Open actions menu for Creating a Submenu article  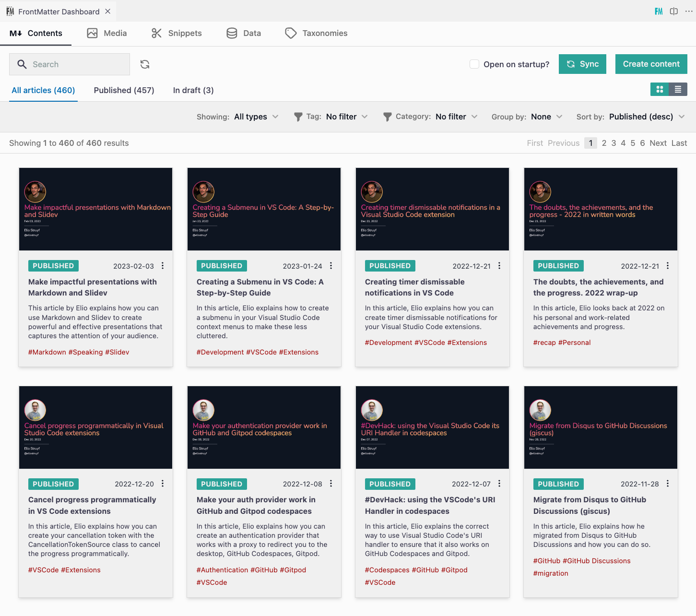[331, 266]
